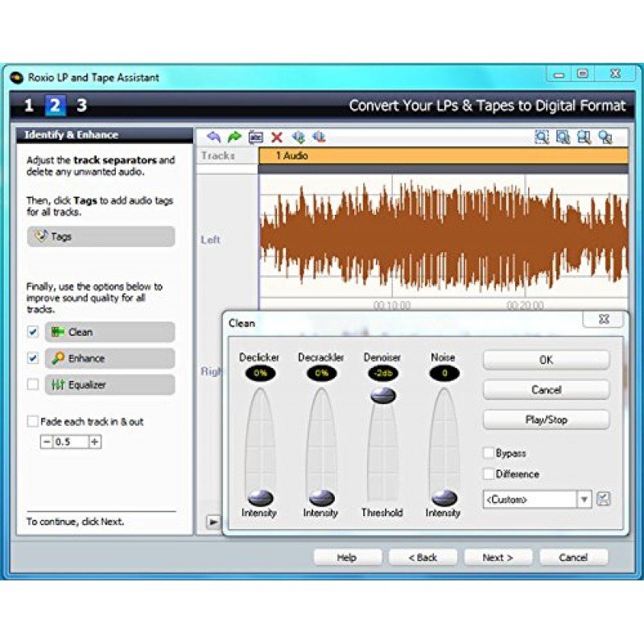The image size is (644, 644).
Task: Click the Denoiser -2db value display
Action: (383, 373)
